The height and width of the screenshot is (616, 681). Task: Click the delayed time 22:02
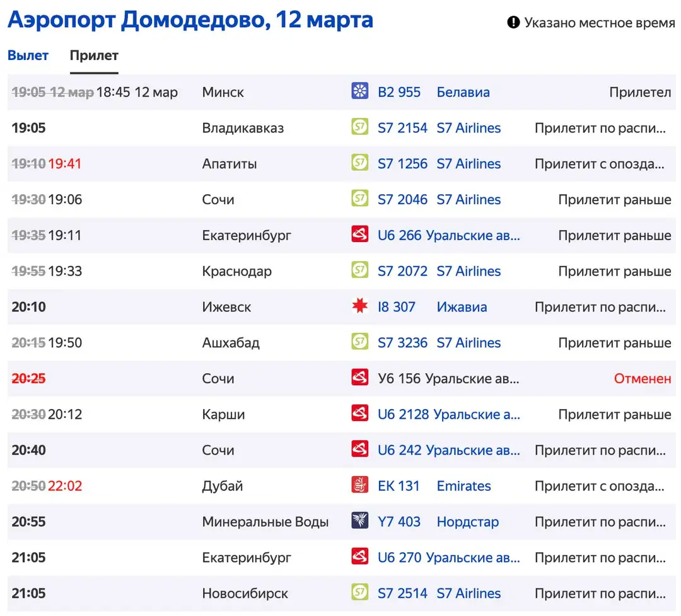[x=65, y=485]
